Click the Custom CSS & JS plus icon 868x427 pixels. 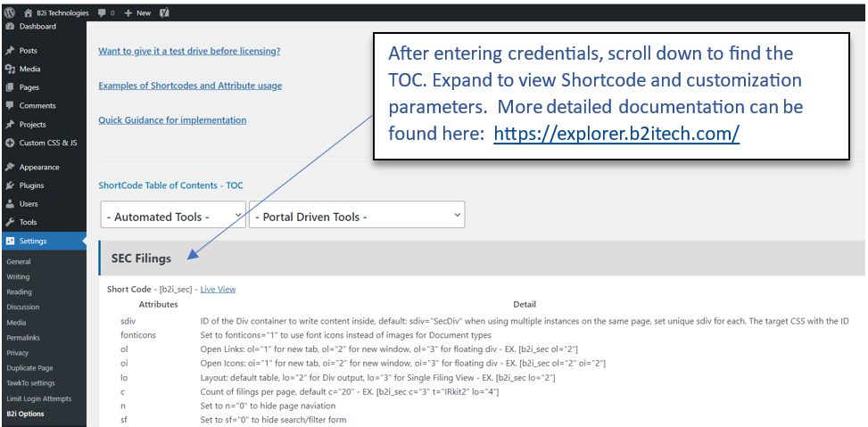[10, 143]
